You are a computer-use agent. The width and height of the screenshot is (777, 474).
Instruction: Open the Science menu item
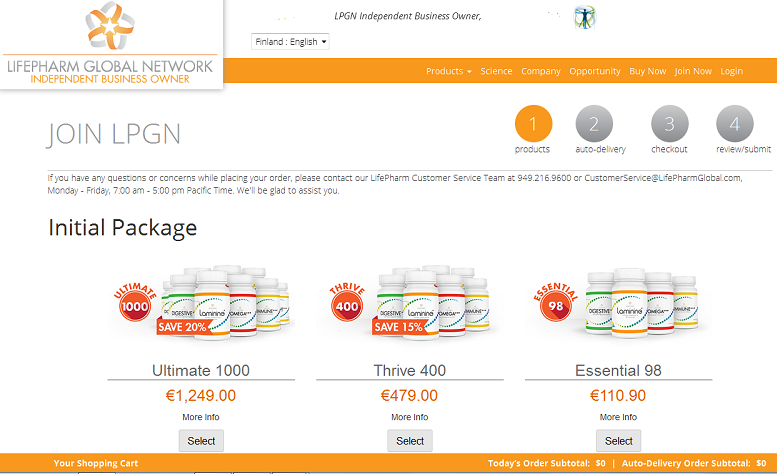pyautogui.click(x=496, y=71)
